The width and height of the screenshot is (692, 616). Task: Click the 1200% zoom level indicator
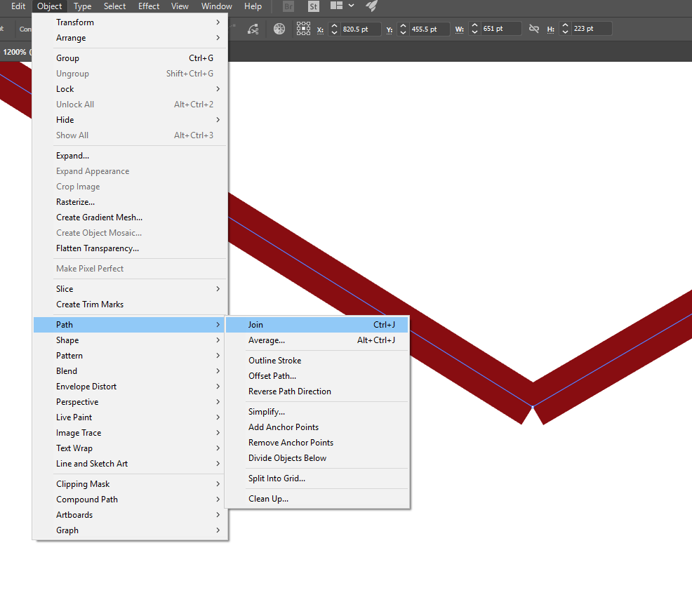(x=17, y=51)
